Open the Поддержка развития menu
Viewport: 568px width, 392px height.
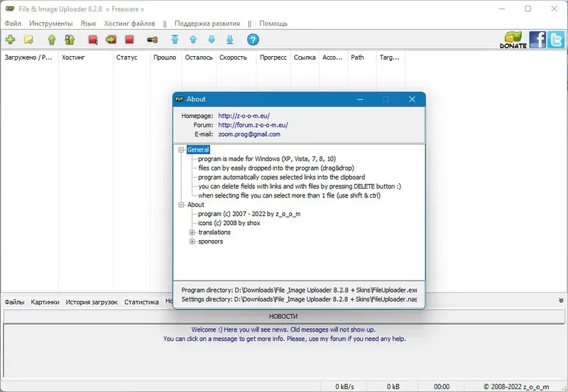coord(207,23)
